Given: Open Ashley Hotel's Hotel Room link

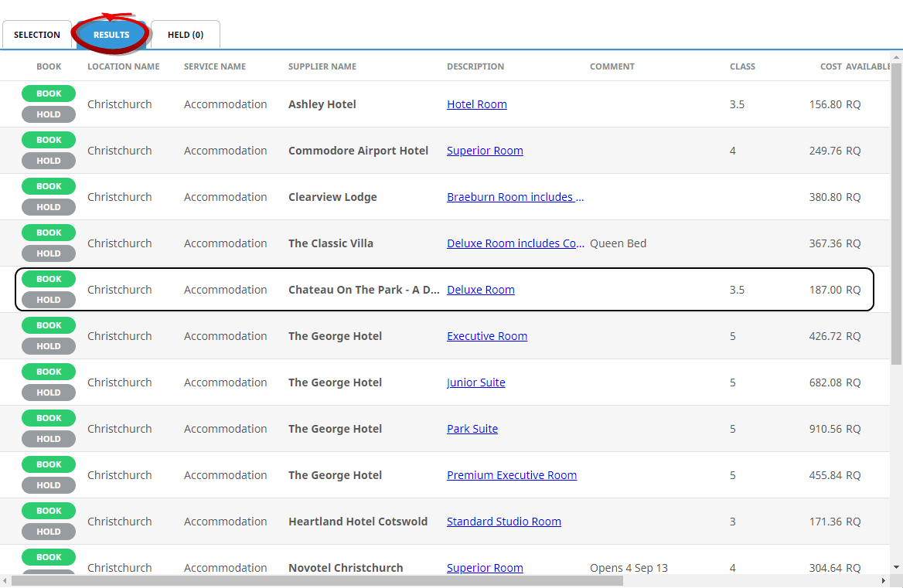Looking at the screenshot, I should 477,104.
